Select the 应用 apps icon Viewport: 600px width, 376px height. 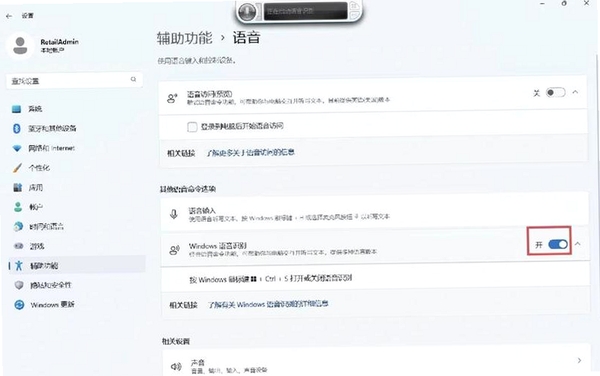coord(18,187)
